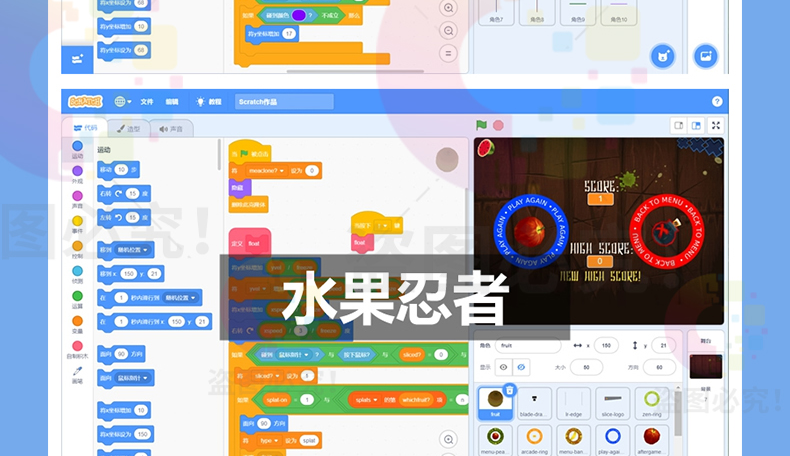This screenshot has height=456, width=790.
Task: Click the add extension button in upper window
Action: (77, 59)
